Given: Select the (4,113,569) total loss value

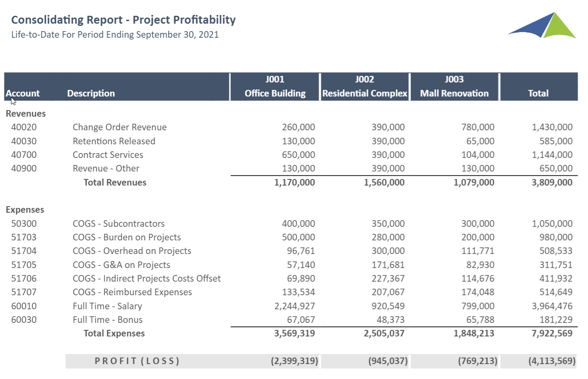Looking at the screenshot, I should (552, 361).
